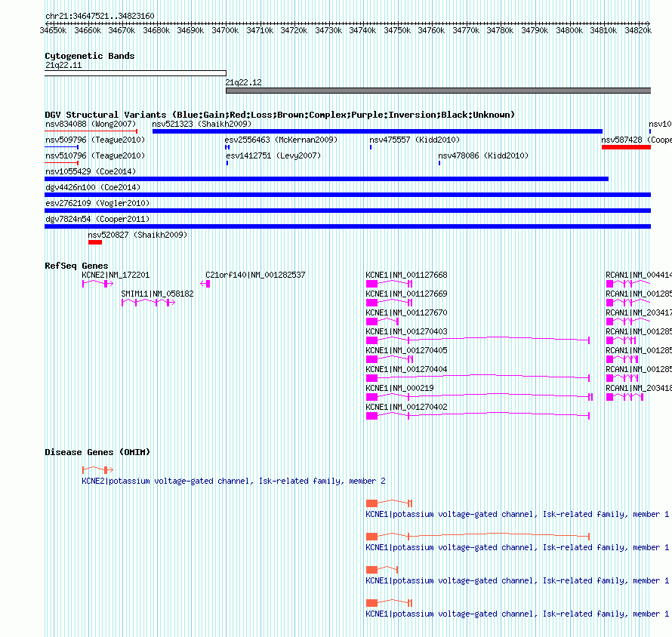
Task: Open variant esv2762109 (Vogler2010)
Action: [x=97, y=203]
